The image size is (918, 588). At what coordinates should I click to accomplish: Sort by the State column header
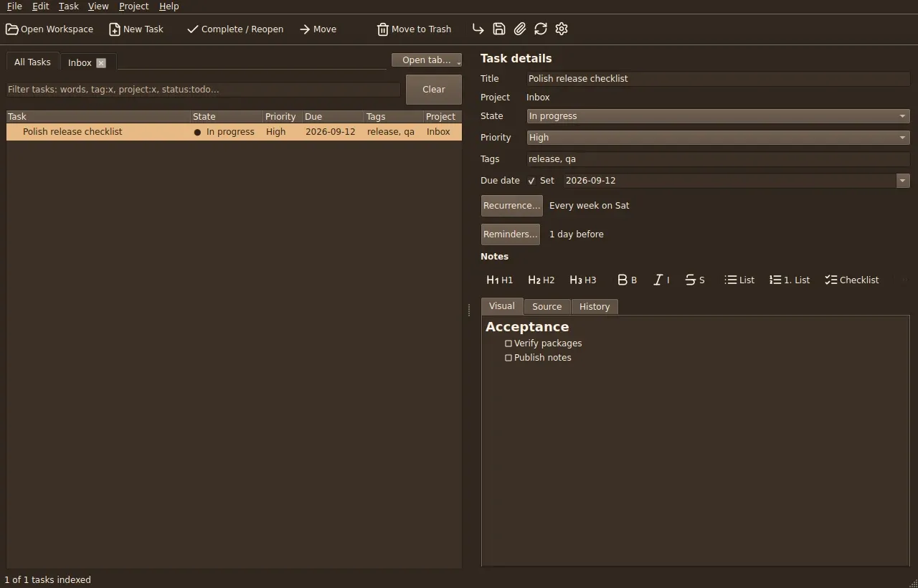(x=227, y=117)
